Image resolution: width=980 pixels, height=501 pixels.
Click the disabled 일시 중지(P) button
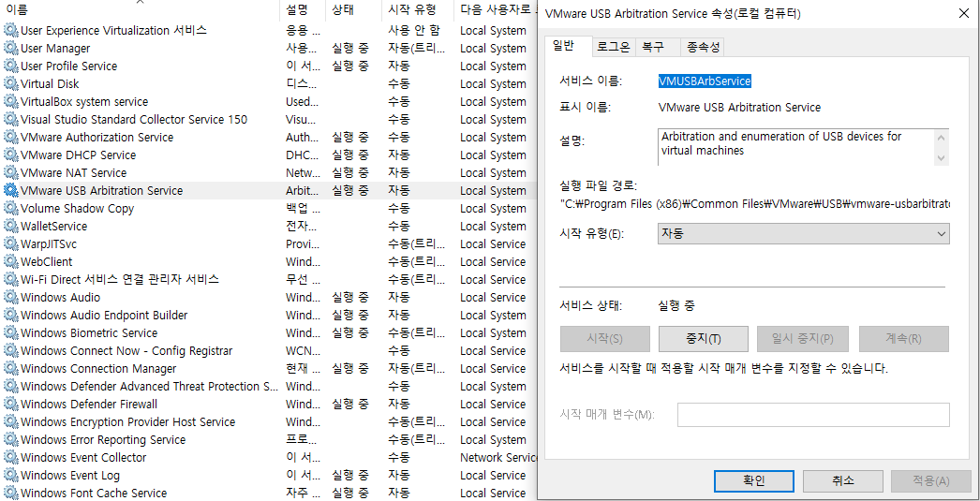[x=802, y=339]
